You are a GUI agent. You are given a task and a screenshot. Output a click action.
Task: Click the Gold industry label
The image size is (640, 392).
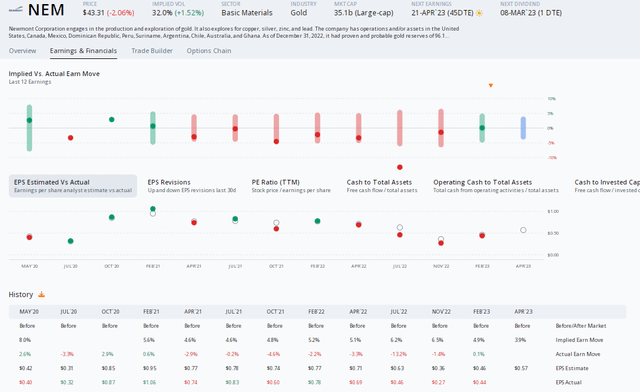pyautogui.click(x=299, y=13)
